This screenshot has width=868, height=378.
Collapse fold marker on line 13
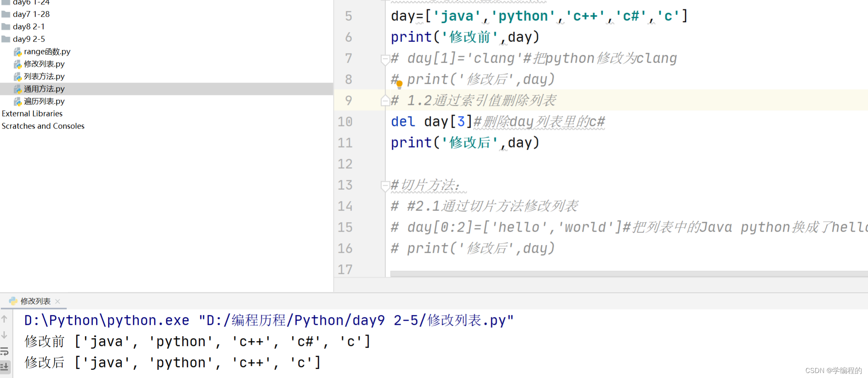pyautogui.click(x=385, y=186)
